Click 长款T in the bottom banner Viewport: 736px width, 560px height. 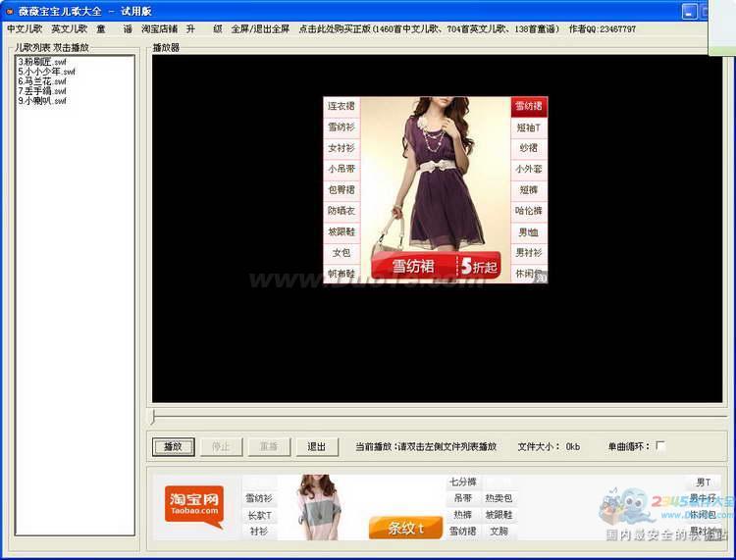tap(259, 515)
